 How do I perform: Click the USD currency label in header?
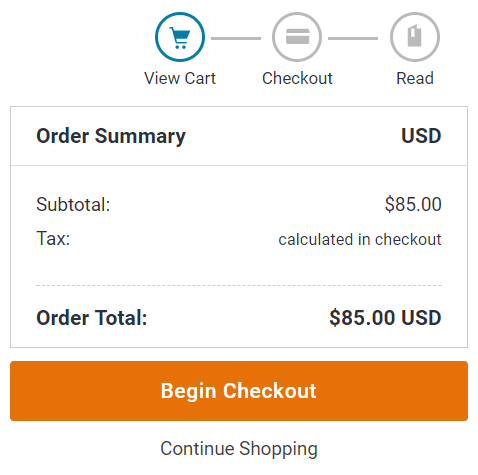(x=421, y=136)
